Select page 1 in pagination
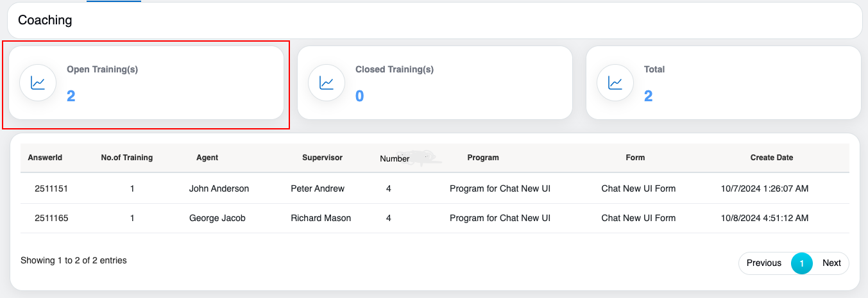868x298 pixels. 802,263
